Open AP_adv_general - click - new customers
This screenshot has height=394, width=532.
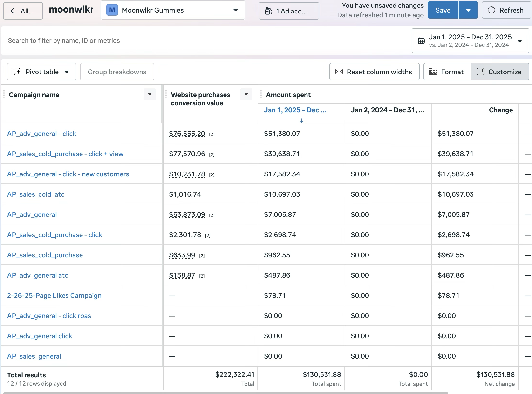(68, 174)
